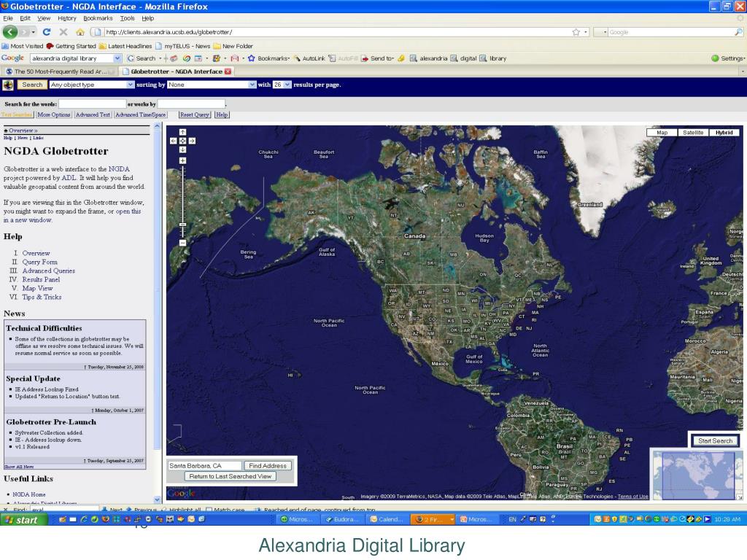Pan the map up with the arrow
Viewport: 747px width, 560px height.
182,132
